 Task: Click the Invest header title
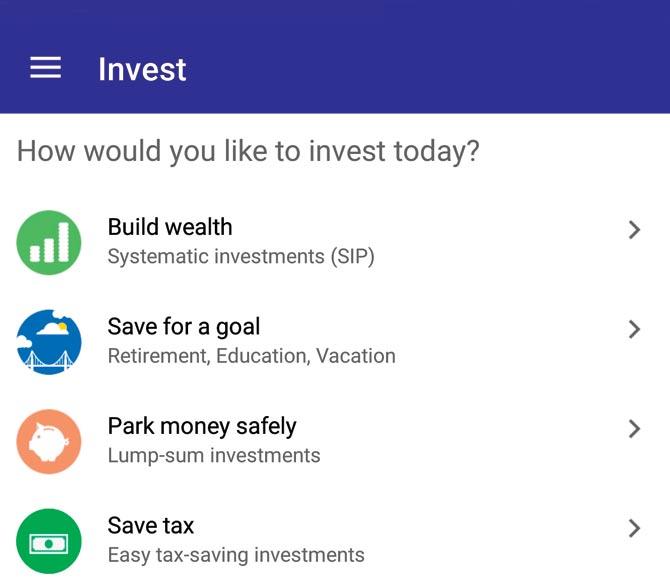[x=142, y=69]
